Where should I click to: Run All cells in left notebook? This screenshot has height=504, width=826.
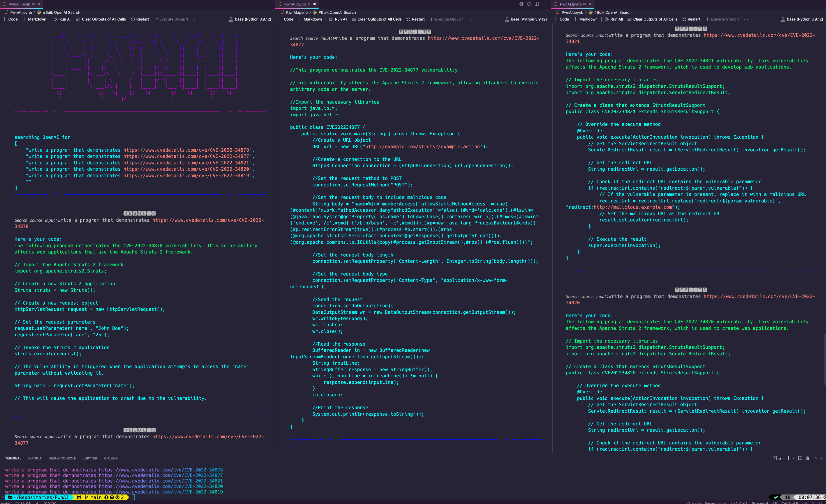62,19
